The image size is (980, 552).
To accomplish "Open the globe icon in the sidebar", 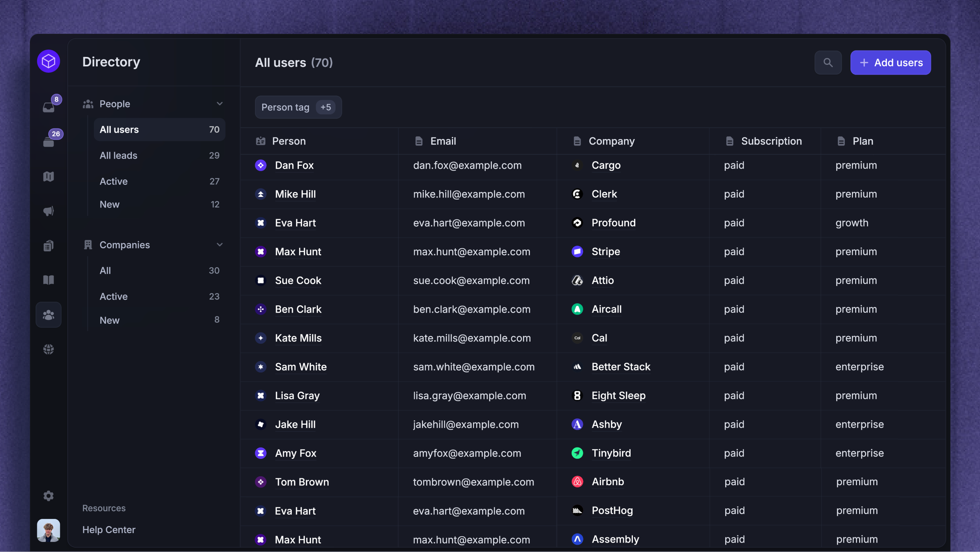I will [49, 349].
